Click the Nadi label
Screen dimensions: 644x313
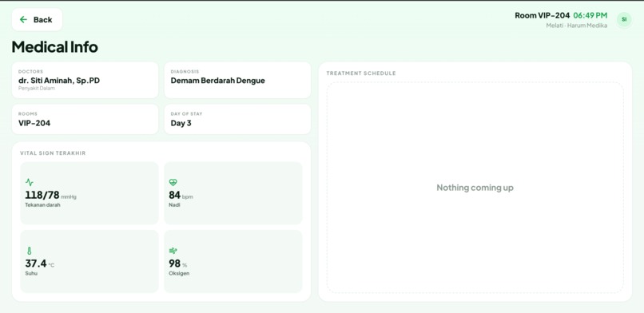174,204
